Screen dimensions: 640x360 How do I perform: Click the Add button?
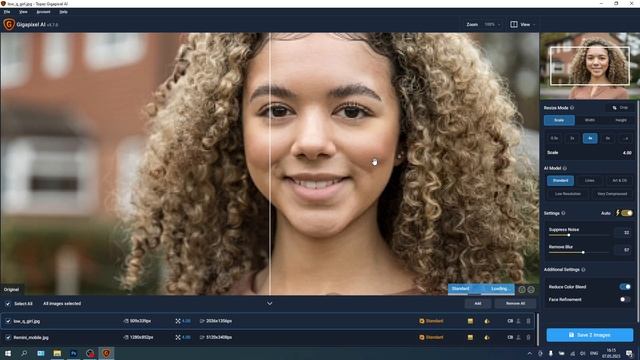point(478,304)
